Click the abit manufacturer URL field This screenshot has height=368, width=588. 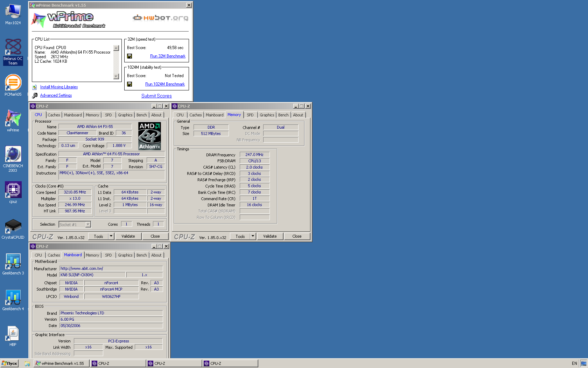coord(111,268)
